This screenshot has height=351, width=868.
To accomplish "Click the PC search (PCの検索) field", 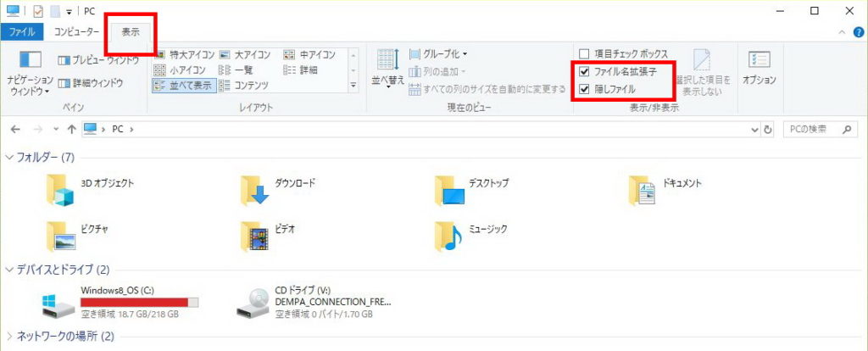I will [810, 130].
